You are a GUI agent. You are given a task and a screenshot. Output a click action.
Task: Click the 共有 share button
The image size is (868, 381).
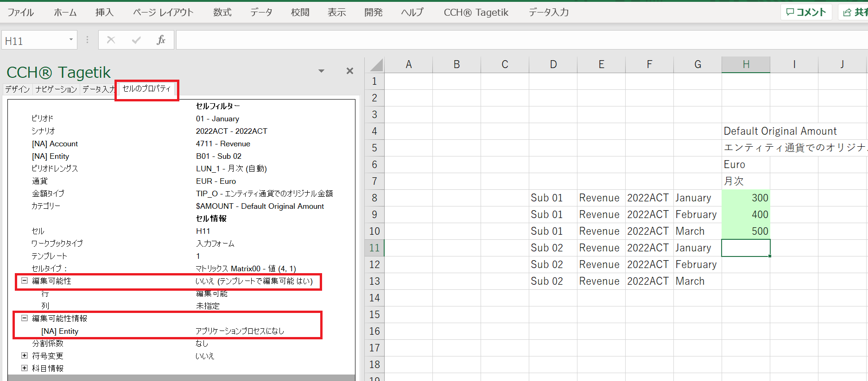click(855, 12)
